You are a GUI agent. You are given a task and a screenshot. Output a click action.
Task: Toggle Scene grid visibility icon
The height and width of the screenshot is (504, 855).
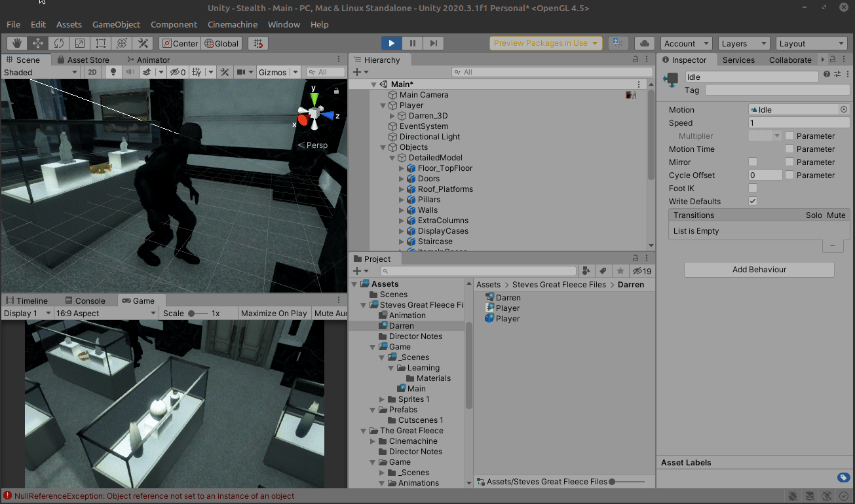196,72
